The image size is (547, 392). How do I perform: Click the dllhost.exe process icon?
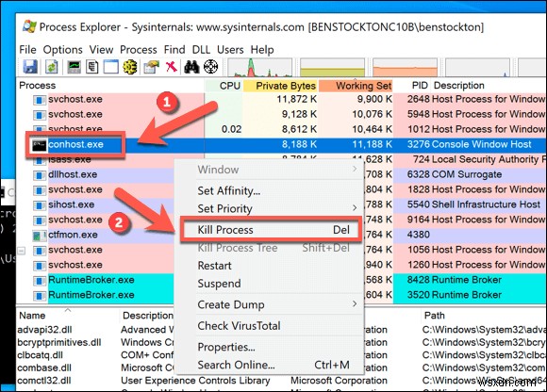pyautogui.click(x=40, y=175)
